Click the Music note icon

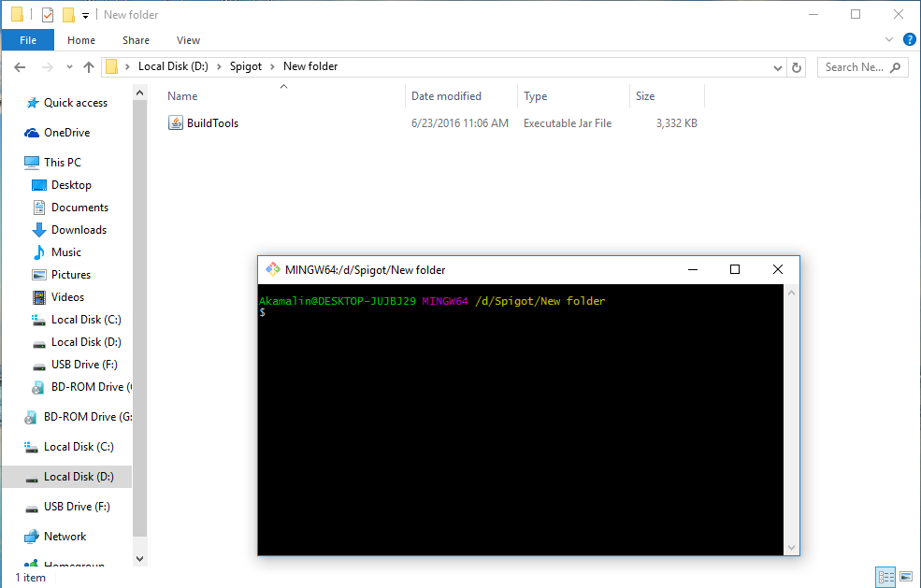[x=38, y=252]
